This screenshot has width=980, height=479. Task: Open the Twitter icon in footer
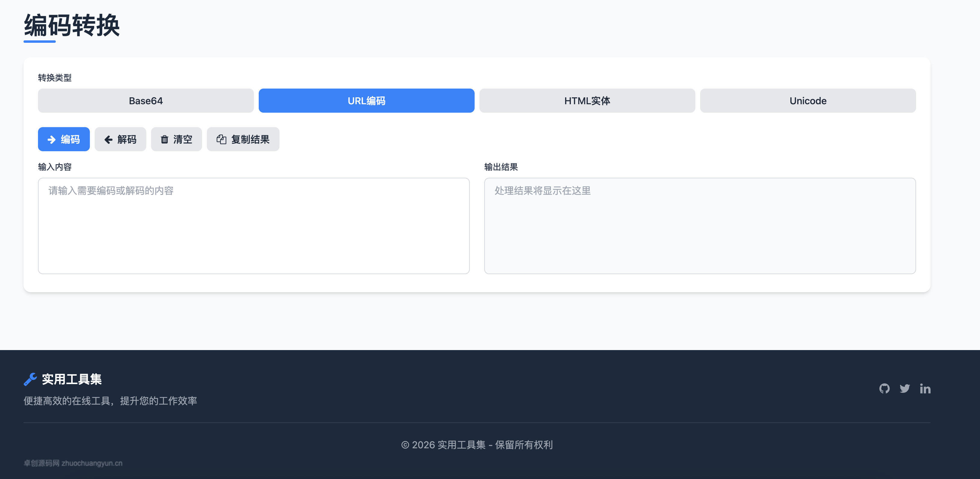point(905,389)
